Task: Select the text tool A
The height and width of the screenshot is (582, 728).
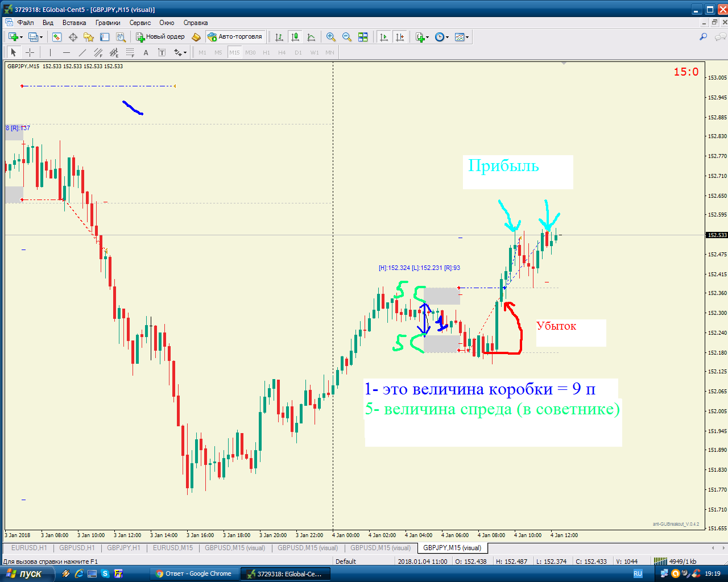Action: tap(146, 52)
